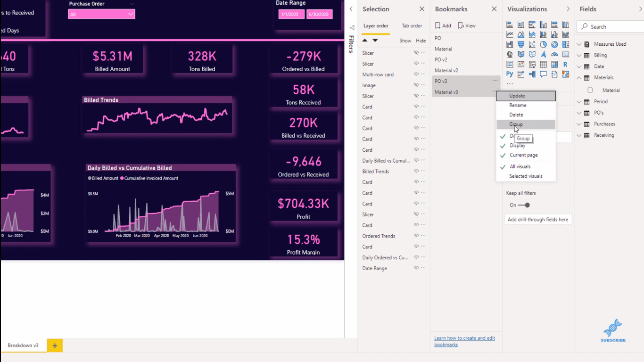644x362 pixels.
Task: Select the clustered column chart visual
Action: coord(543,25)
